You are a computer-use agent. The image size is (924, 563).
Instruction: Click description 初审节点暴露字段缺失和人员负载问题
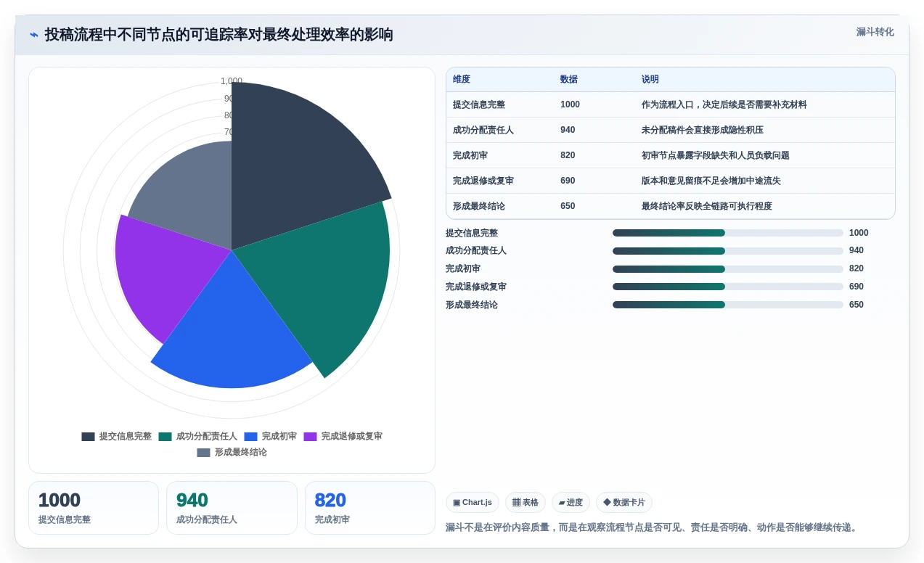pos(716,155)
